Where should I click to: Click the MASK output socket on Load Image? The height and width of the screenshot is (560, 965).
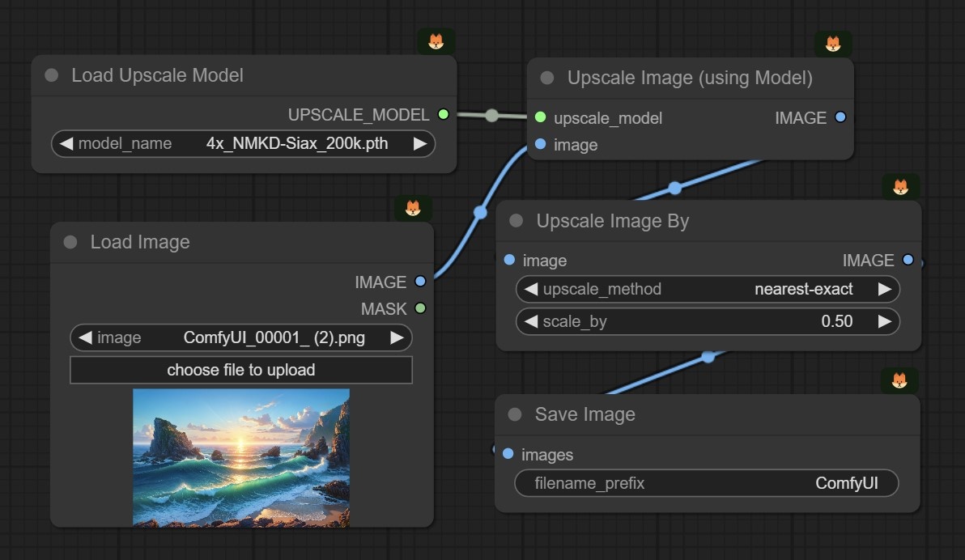[420, 308]
